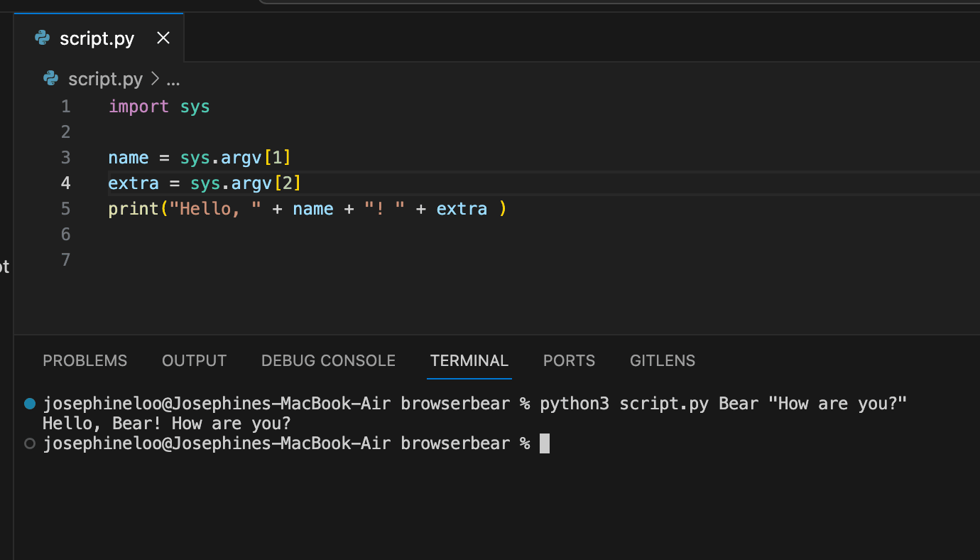Click 'python3' in the terminal command
The width and height of the screenshot is (980, 560).
pyautogui.click(x=575, y=404)
